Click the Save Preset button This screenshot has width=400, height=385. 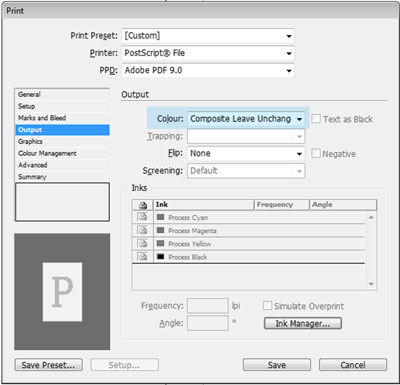(x=49, y=365)
